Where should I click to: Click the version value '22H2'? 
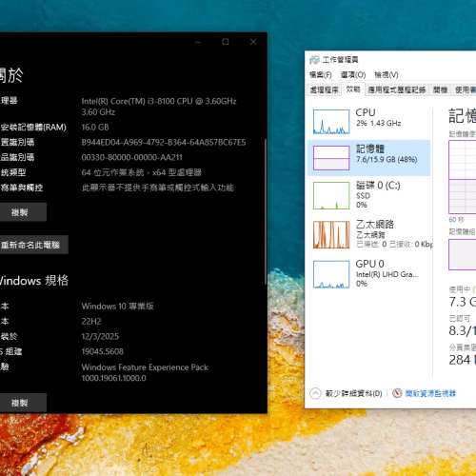coord(91,322)
